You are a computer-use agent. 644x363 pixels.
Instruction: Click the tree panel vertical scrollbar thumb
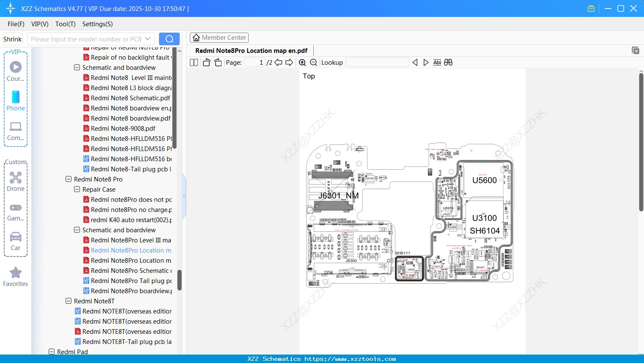pos(179,280)
